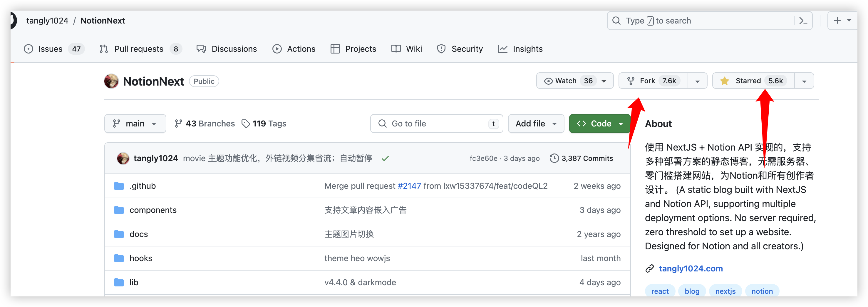The width and height of the screenshot is (868, 307).
Task: Click the history clock icon beside Commits
Action: pos(554,158)
